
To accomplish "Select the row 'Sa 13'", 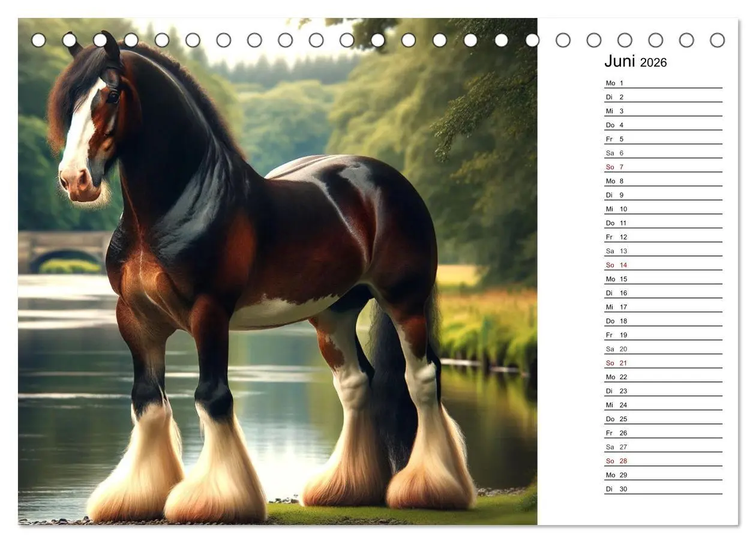I will tap(663, 251).
